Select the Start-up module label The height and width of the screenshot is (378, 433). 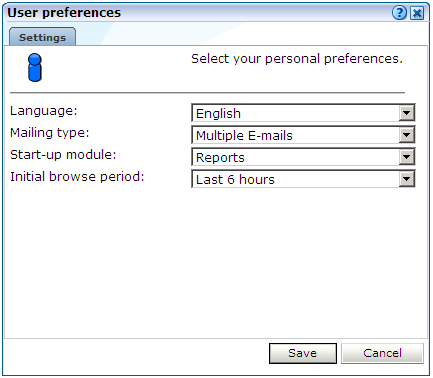(x=63, y=155)
